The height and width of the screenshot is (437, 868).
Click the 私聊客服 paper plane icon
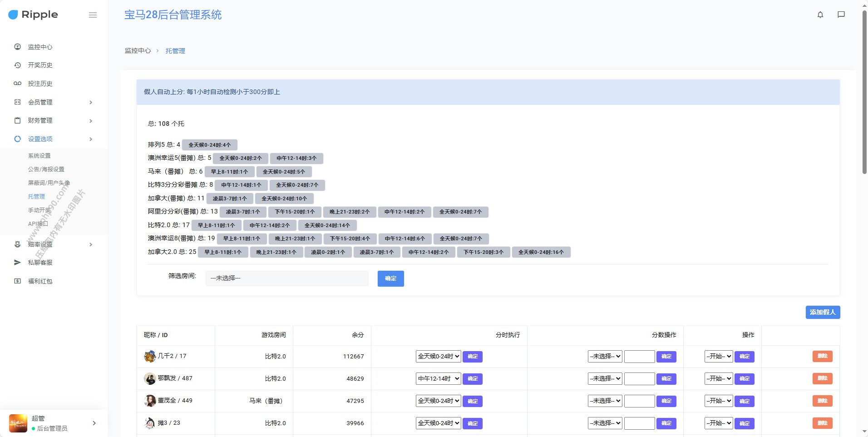point(18,263)
